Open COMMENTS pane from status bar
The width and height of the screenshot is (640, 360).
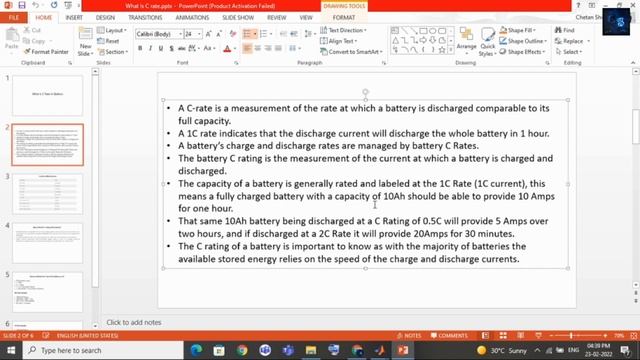pyautogui.click(x=449, y=336)
